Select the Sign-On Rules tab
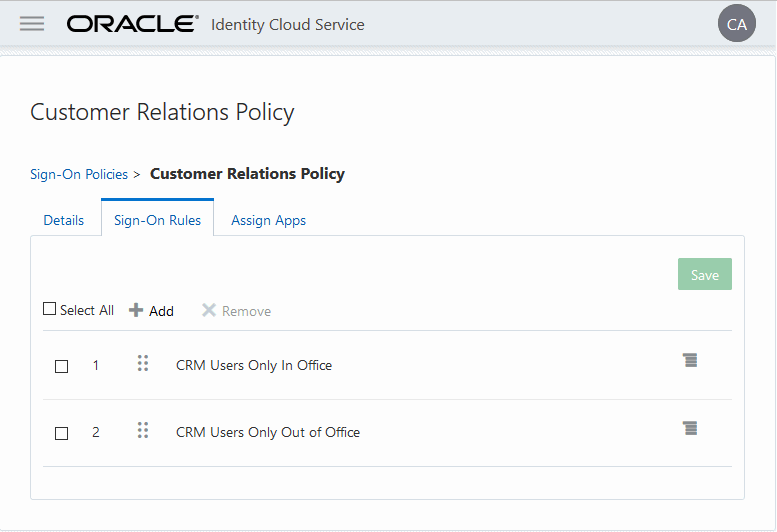The height and width of the screenshot is (532, 777). pyautogui.click(x=157, y=220)
